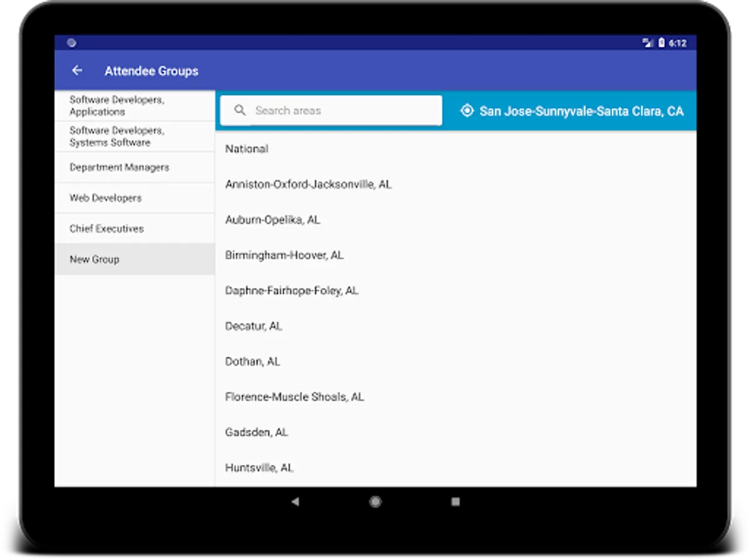The width and height of the screenshot is (749, 560).
Task: Click the 6:12 clock in status bar
Action: tap(677, 43)
